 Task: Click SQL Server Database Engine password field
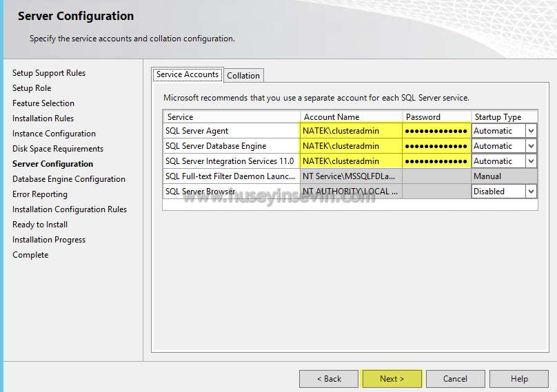436,146
